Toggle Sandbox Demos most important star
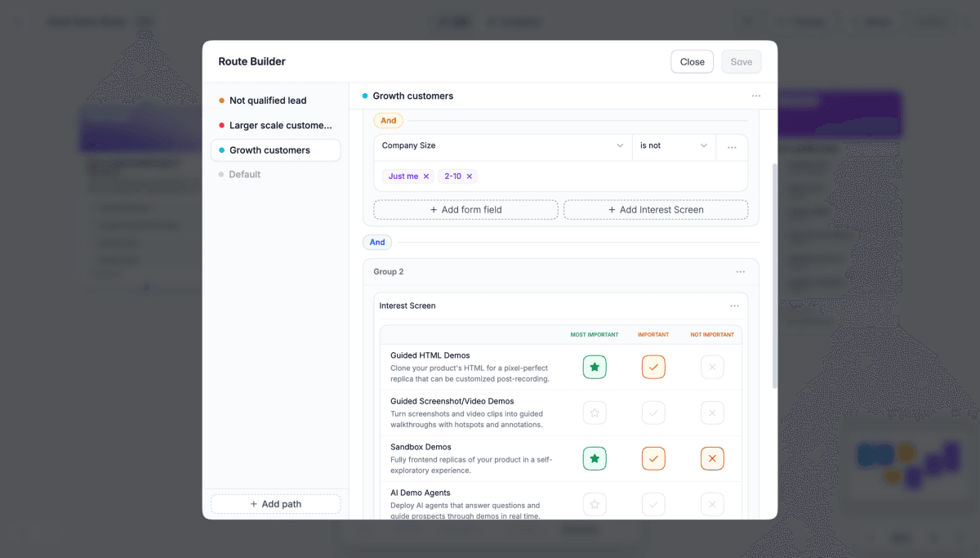 tap(595, 458)
